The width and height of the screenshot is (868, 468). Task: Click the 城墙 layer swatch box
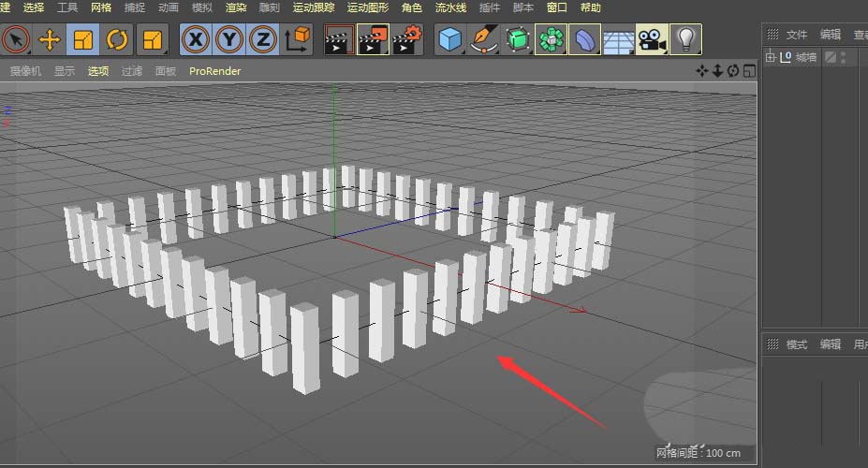pyautogui.click(x=831, y=57)
